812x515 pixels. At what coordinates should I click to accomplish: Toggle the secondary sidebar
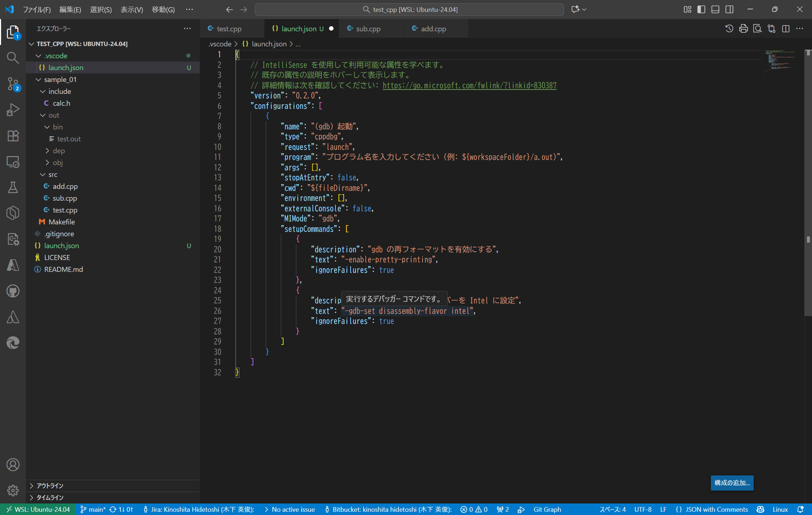click(729, 9)
